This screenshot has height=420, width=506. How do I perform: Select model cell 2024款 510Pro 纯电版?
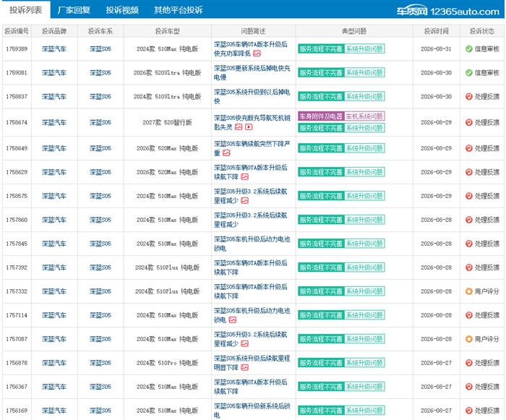[167, 363]
